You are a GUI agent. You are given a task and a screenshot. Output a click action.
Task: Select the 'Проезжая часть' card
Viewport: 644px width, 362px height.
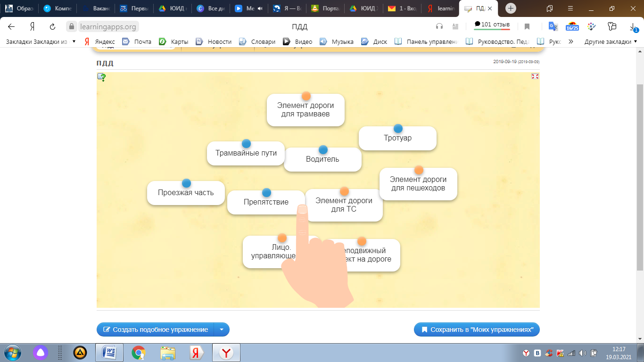[x=186, y=193]
